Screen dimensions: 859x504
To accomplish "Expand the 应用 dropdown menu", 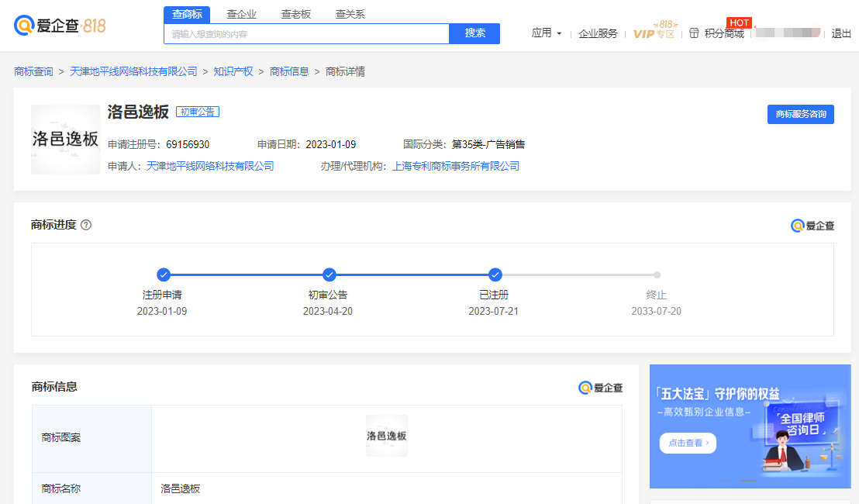I will pyautogui.click(x=547, y=33).
